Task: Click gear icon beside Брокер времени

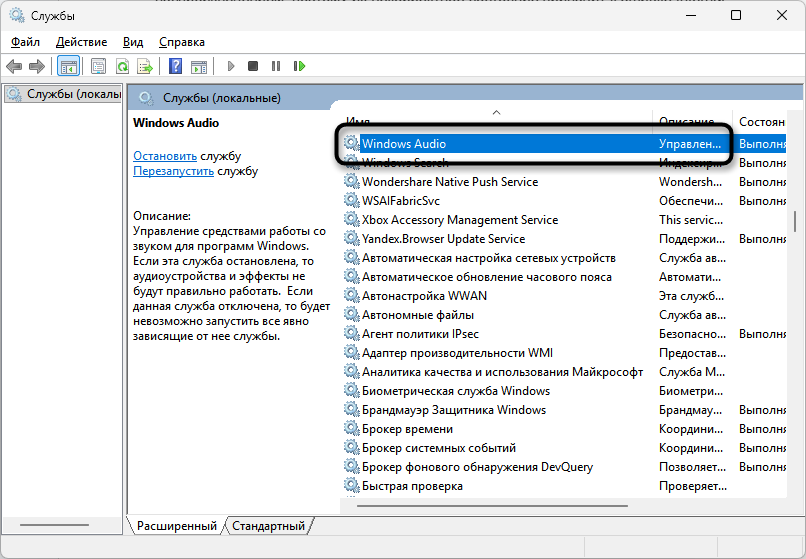Action: [352, 428]
